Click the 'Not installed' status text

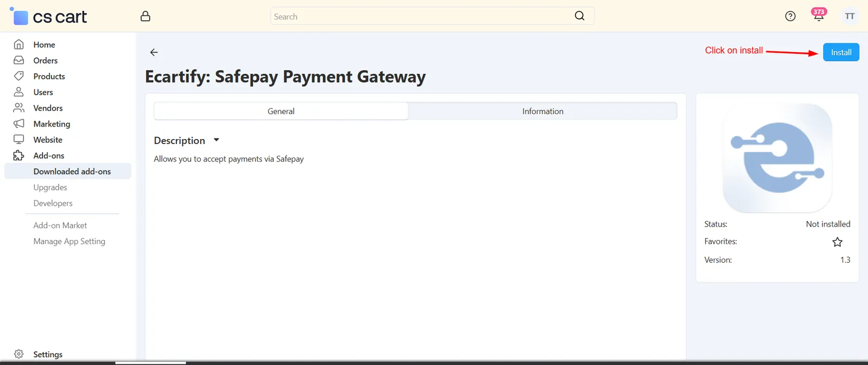(x=828, y=224)
